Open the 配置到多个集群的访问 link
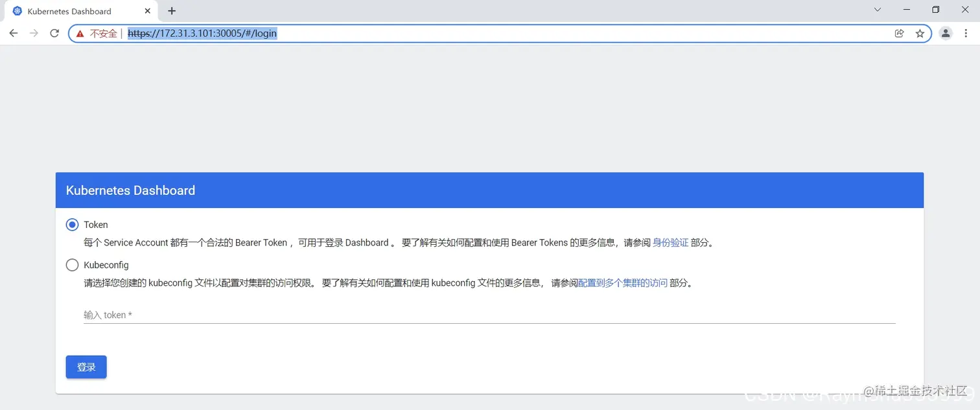Viewport: 980px width, 410px height. coord(623,282)
